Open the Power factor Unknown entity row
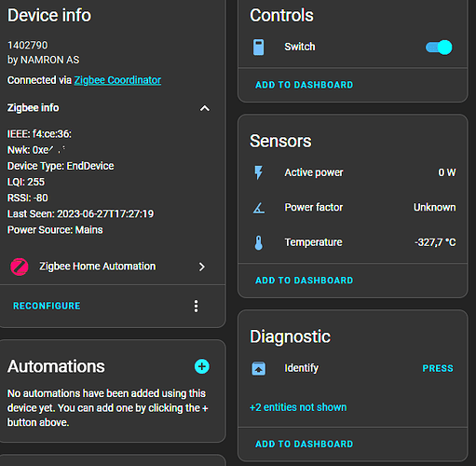 point(353,208)
